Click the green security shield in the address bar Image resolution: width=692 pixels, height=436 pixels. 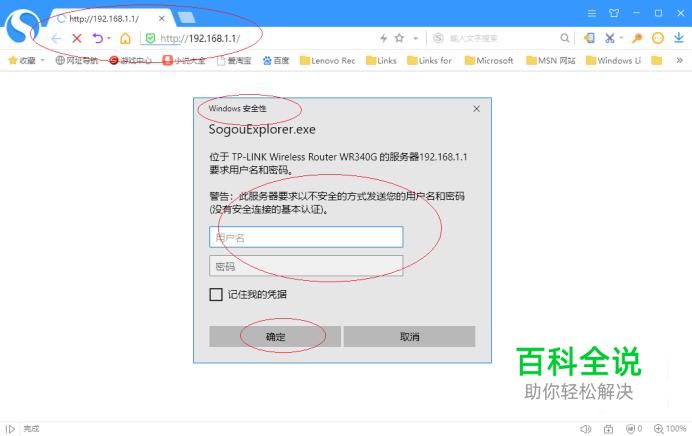coord(150,38)
